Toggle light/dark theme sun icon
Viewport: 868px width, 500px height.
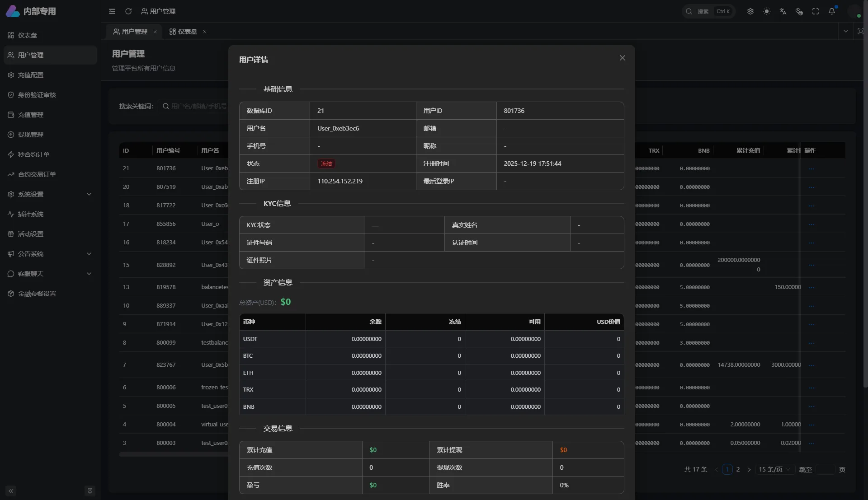coord(766,11)
